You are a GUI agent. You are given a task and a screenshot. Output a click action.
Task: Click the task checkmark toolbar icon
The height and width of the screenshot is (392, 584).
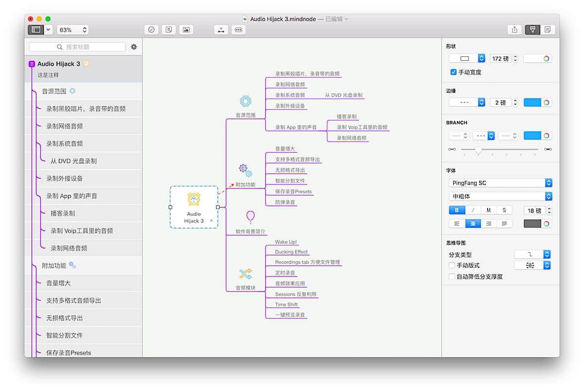151,30
